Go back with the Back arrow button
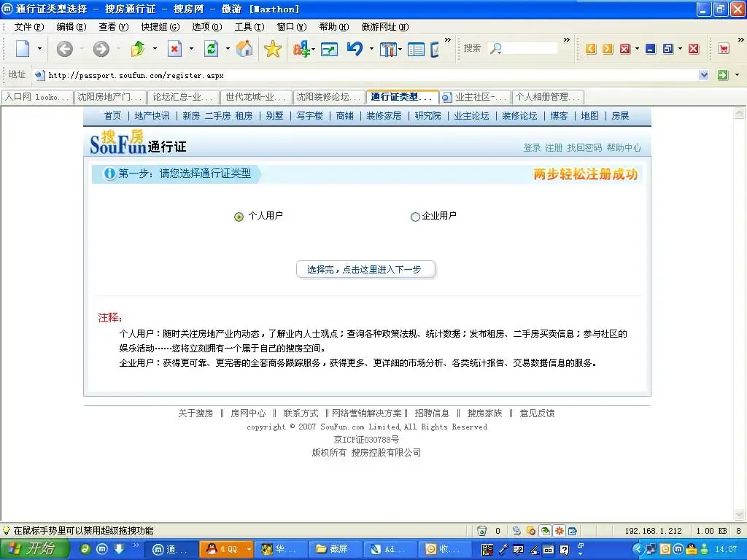Image resolution: width=747 pixels, height=560 pixels. point(65,49)
